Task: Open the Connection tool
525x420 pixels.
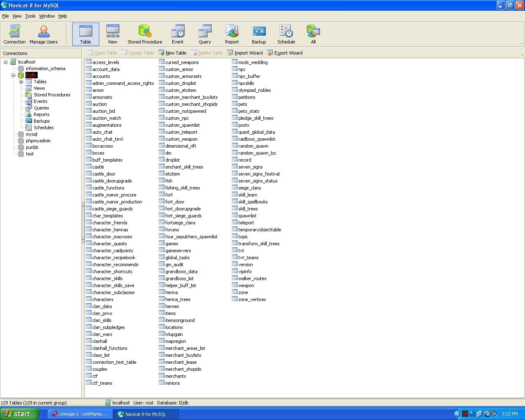Action: coord(14,34)
